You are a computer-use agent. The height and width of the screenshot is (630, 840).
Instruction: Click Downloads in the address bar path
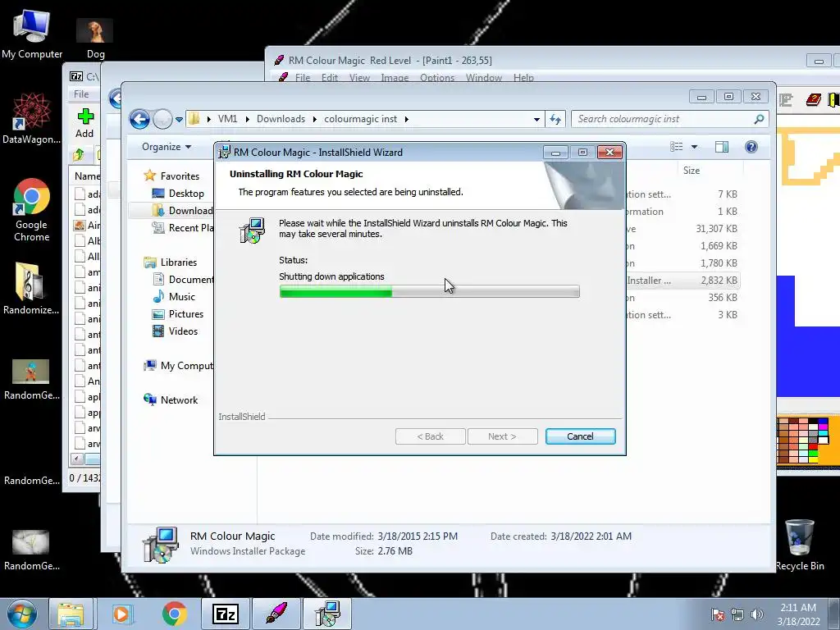[x=281, y=119]
